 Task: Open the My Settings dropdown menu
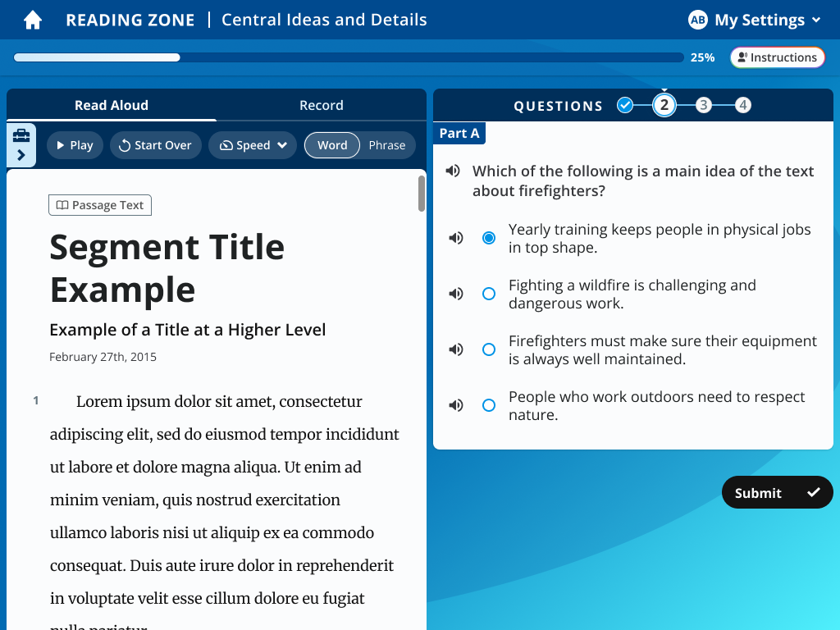[x=755, y=20]
